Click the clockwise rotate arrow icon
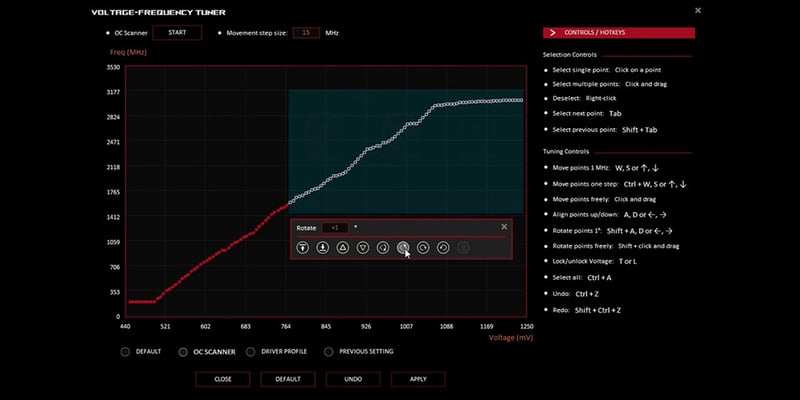The image size is (800, 400). [x=423, y=247]
